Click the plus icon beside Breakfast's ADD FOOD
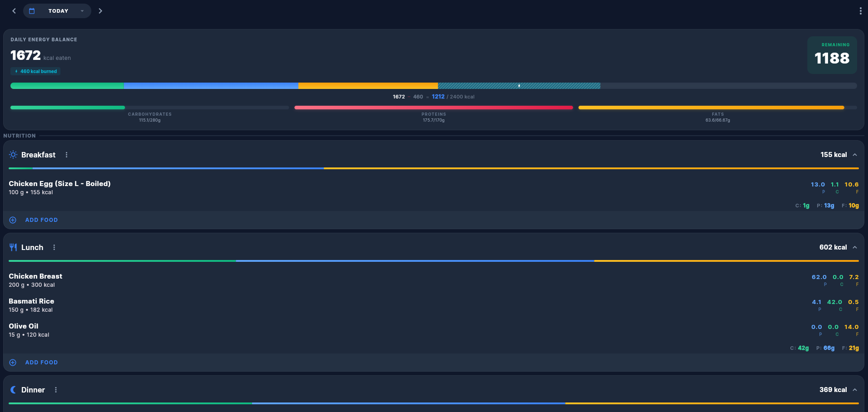 (x=13, y=220)
